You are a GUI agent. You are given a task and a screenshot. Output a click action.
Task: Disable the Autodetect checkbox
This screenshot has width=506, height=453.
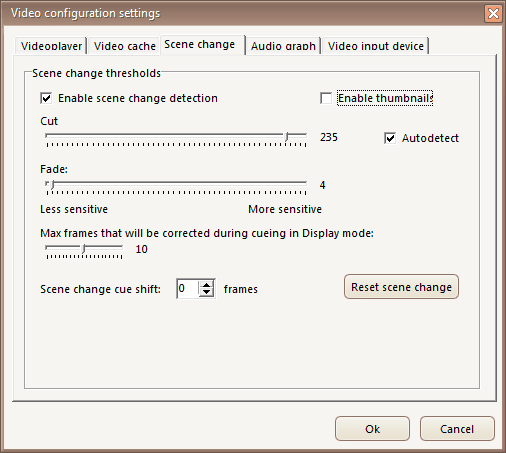[390, 138]
